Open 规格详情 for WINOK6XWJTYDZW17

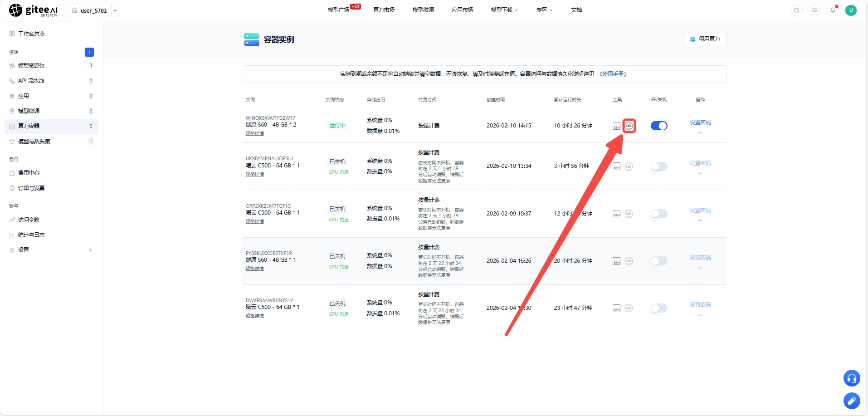[254, 133]
